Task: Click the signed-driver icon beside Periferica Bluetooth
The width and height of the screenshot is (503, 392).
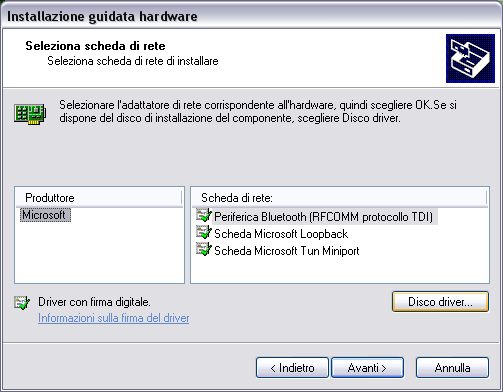Action: 204,215
